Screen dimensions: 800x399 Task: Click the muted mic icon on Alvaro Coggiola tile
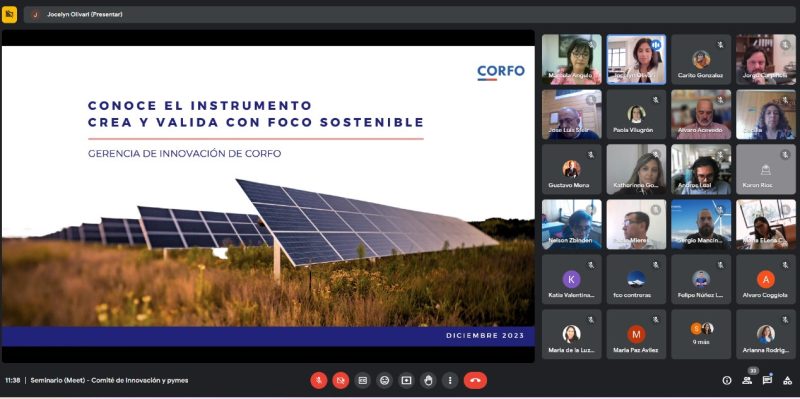point(785,265)
